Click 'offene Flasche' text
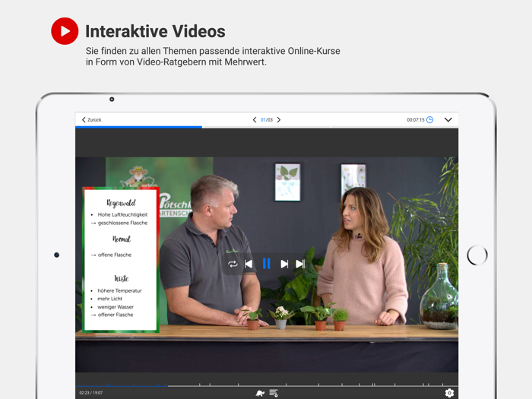The height and width of the screenshot is (399, 532). tap(114, 255)
